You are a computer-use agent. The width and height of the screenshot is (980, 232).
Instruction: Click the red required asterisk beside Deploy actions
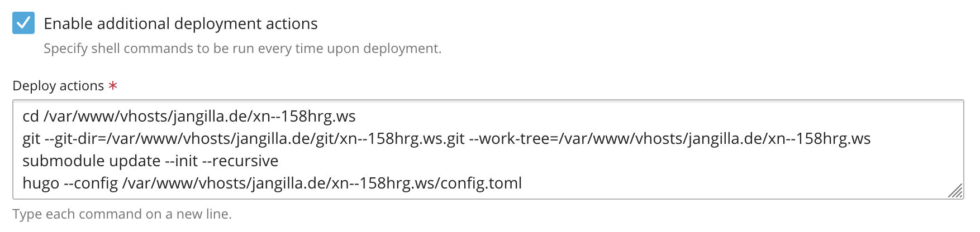113,85
